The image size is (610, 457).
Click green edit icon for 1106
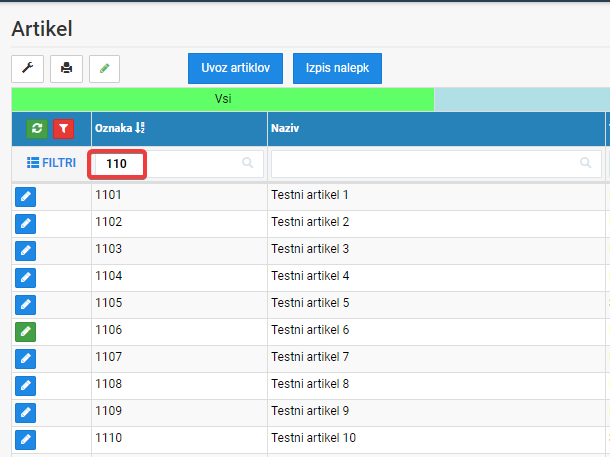[26, 332]
